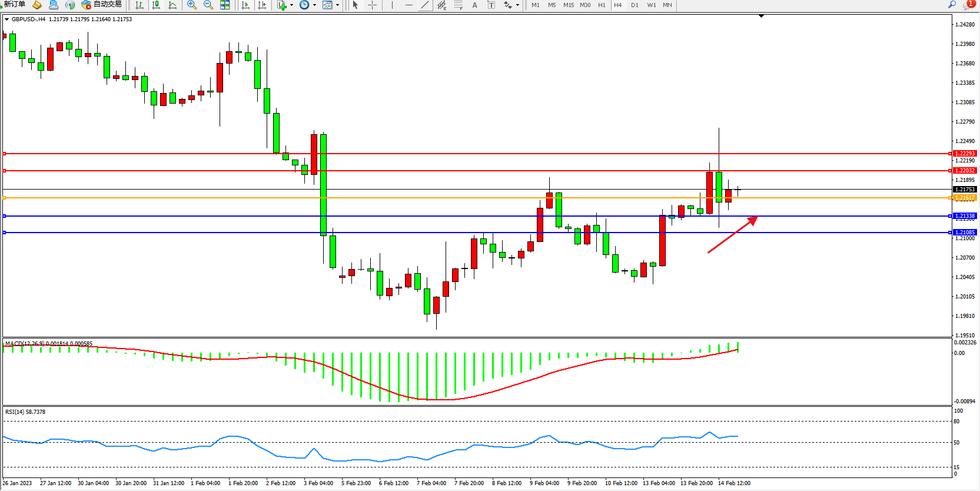Image resolution: width=980 pixels, height=491 pixels.
Task: Select the crosshair tool
Action: coord(372,5)
